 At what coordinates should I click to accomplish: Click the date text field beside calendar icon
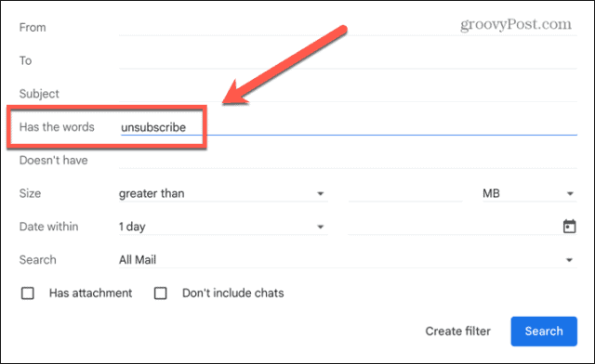tap(454, 227)
